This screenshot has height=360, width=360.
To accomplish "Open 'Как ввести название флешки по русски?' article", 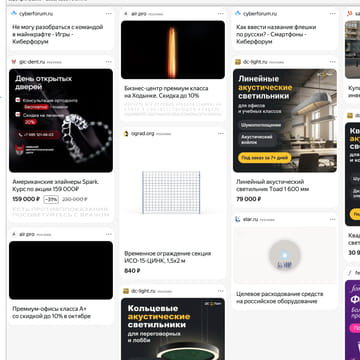I will (x=276, y=34).
